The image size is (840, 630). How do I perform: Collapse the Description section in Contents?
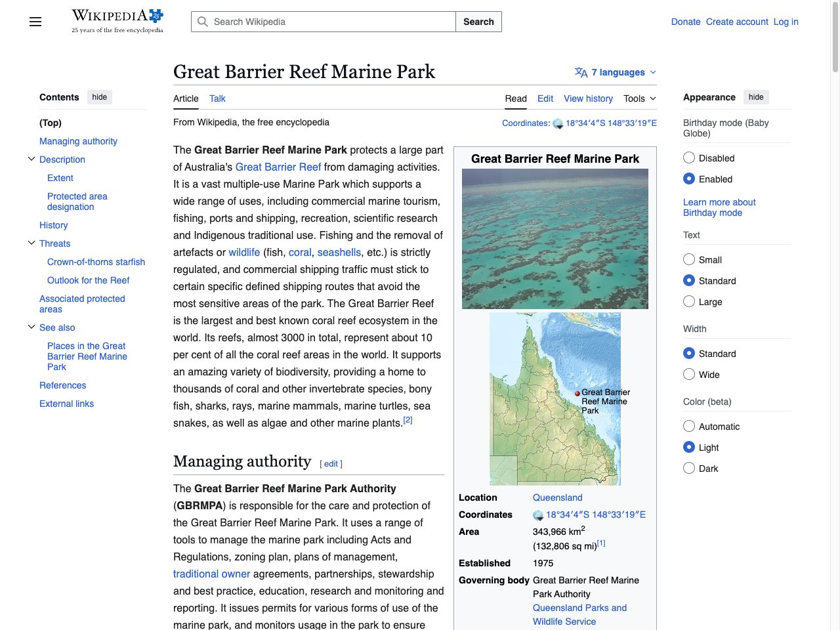point(31,158)
